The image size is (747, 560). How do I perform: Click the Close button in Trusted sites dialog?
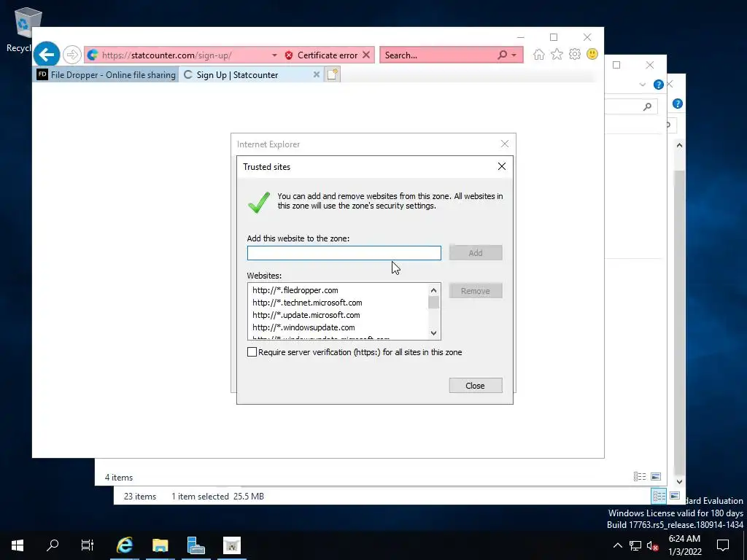tap(476, 386)
